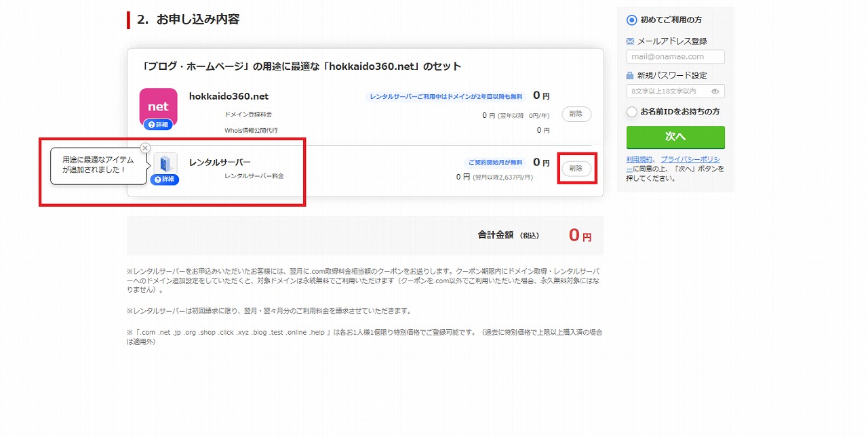Focus the mail@onamae.com email field
This screenshot has height=437, width=868.
tap(675, 57)
